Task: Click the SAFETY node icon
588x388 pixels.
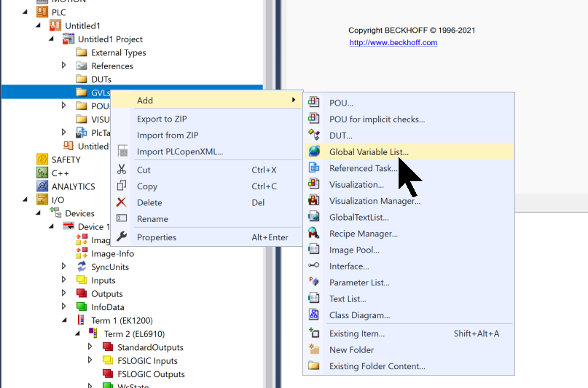Action: (x=42, y=159)
